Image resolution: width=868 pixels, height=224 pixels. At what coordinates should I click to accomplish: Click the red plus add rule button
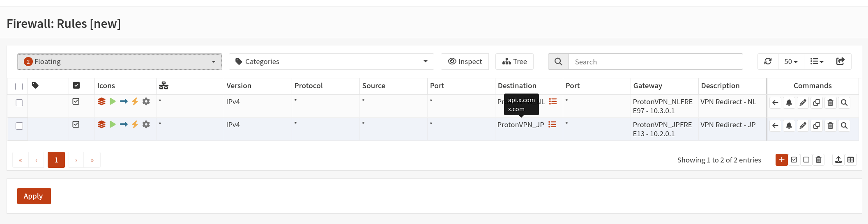tap(781, 160)
